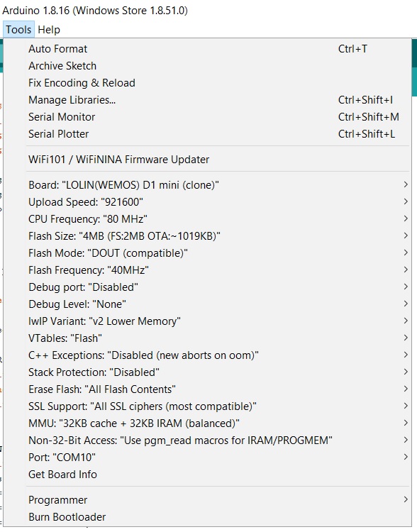Launch the Serial Monitor
The height and width of the screenshot is (532, 417).
[x=207, y=117]
